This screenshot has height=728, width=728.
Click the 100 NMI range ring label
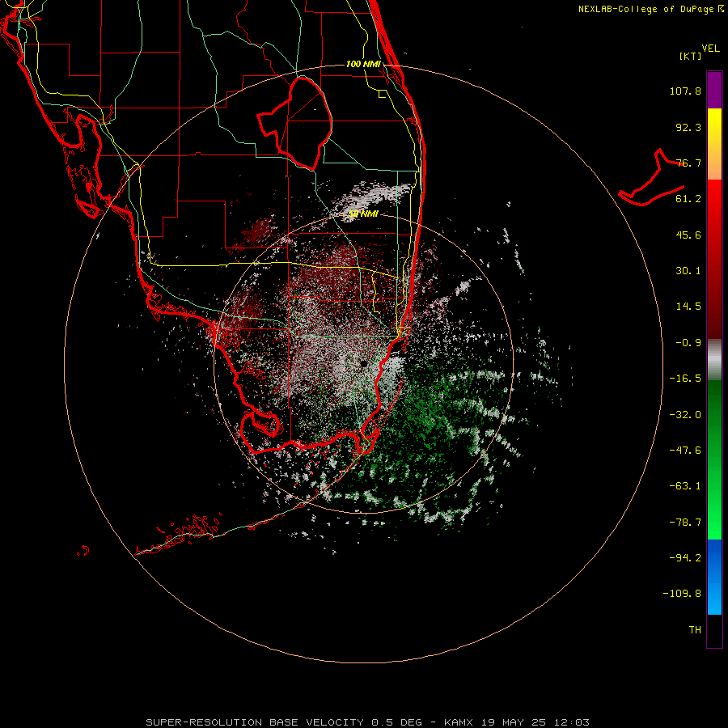pos(363,64)
